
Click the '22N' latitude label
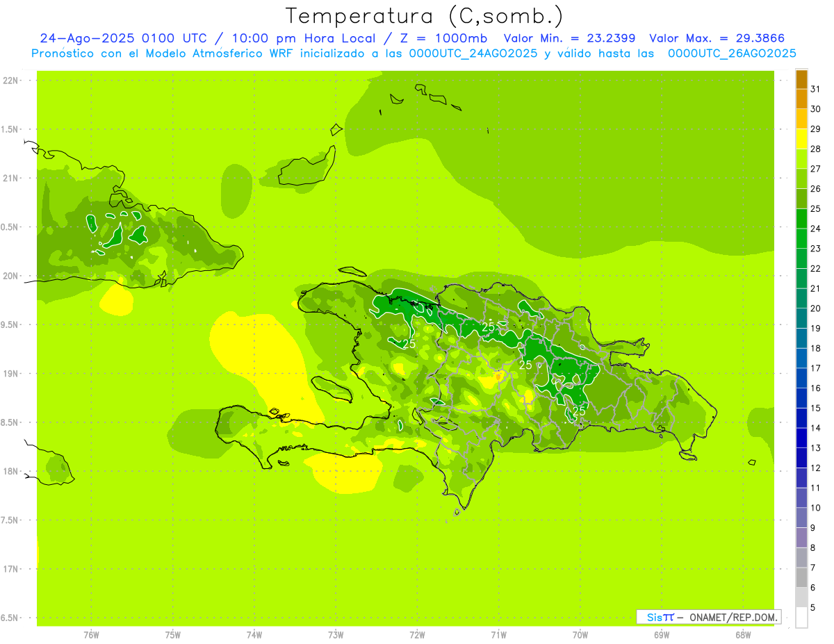click(x=11, y=81)
